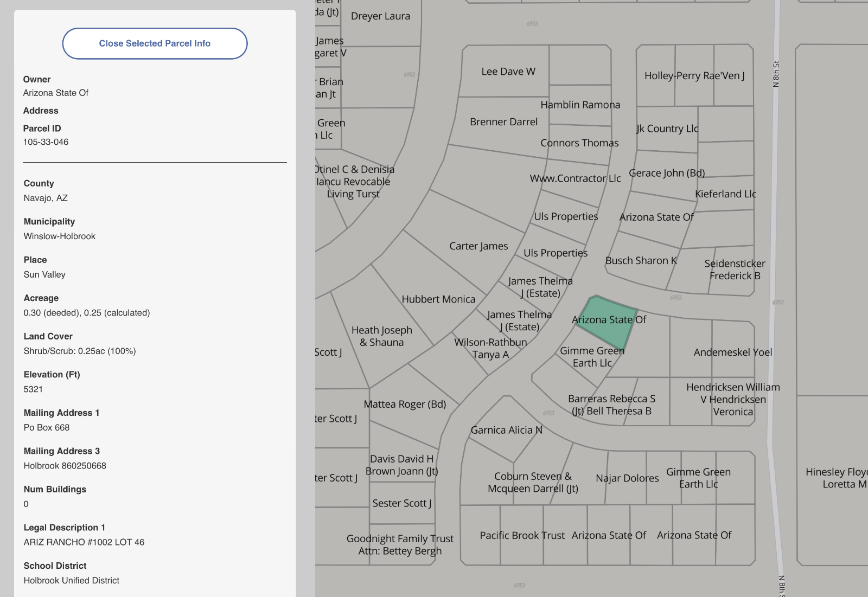Click the Hamblin Ramona parcel
The width and height of the screenshot is (868, 597).
[x=580, y=105]
